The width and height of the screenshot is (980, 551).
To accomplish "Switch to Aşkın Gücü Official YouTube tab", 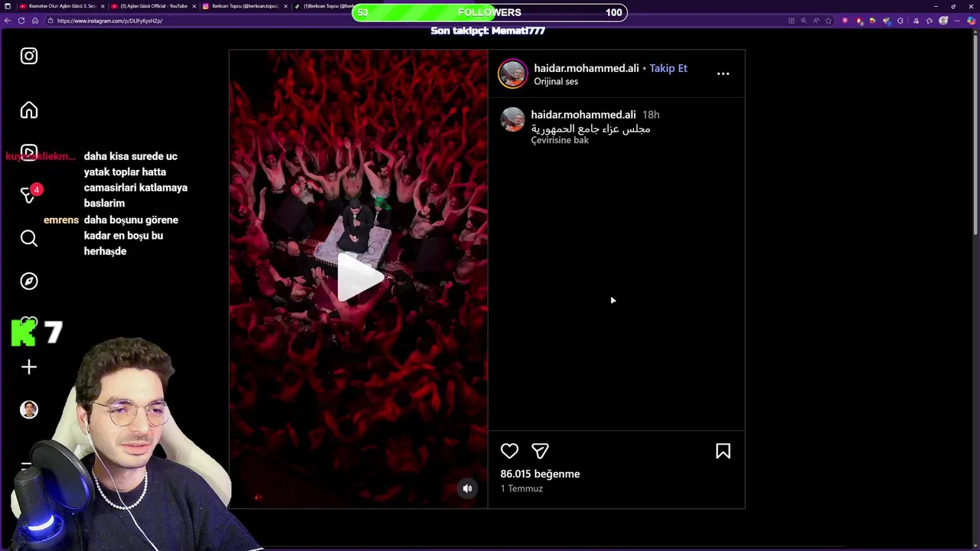I will click(x=153, y=6).
